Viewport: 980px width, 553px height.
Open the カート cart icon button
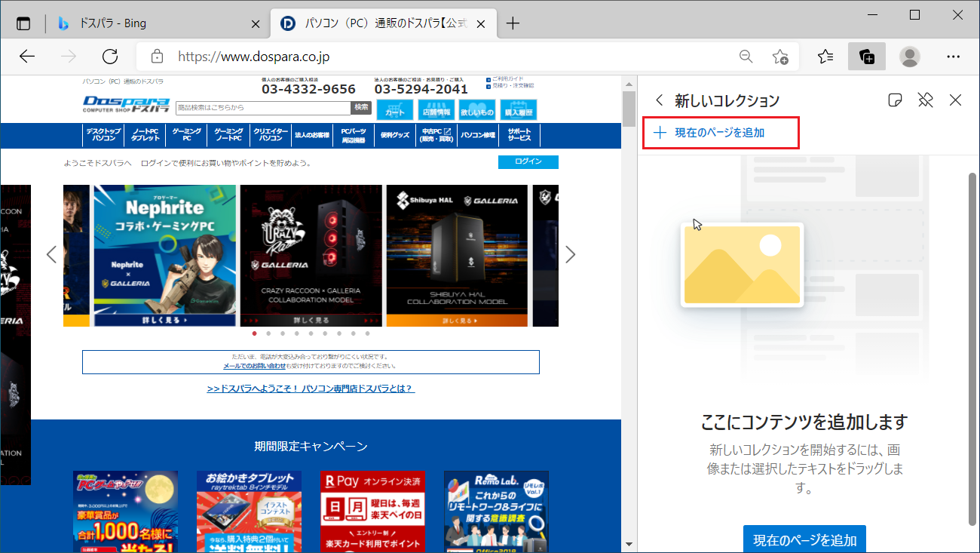(x=395, y=109)
